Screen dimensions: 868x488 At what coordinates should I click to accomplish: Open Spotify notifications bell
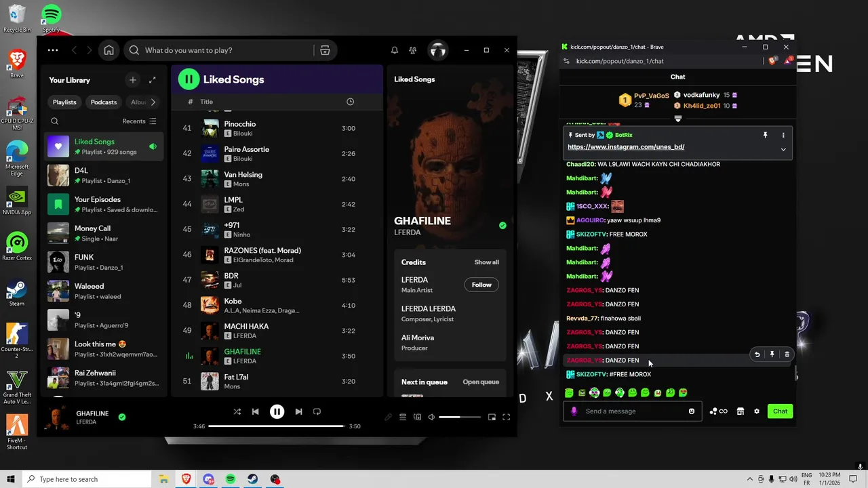[x=394, y=50]
